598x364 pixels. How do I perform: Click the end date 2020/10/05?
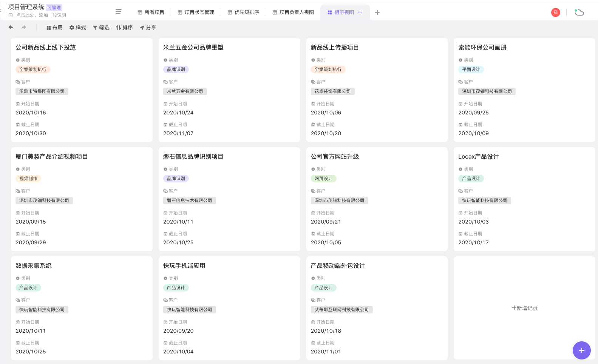tap(326, 242)
